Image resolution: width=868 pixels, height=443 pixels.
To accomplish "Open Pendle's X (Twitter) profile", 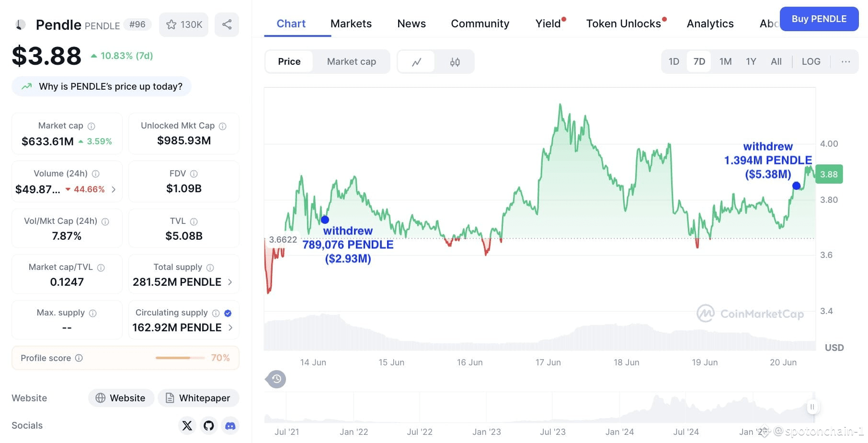I will click(187, 426).
